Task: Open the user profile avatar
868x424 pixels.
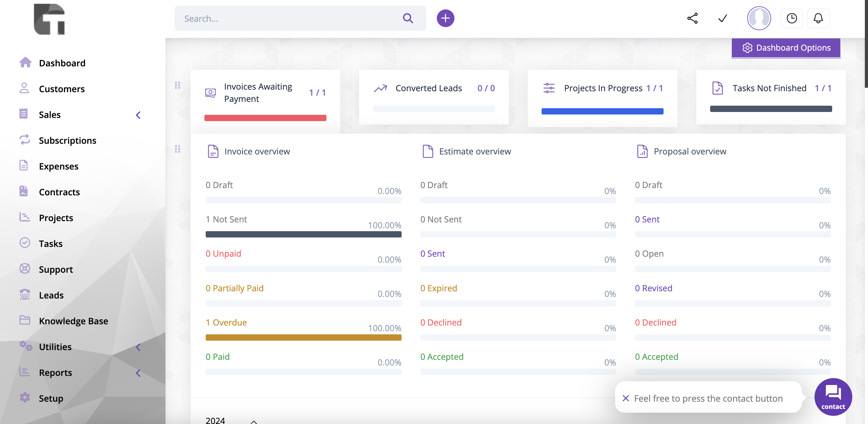Action: coord(759,18)
